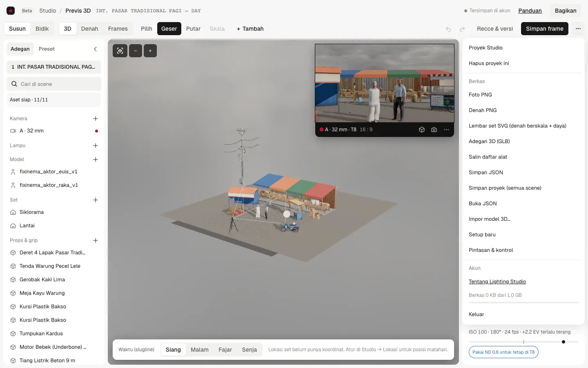Open the Panduan link
Viewport: 588px width, 368px height.
click(x=530, y=11)
